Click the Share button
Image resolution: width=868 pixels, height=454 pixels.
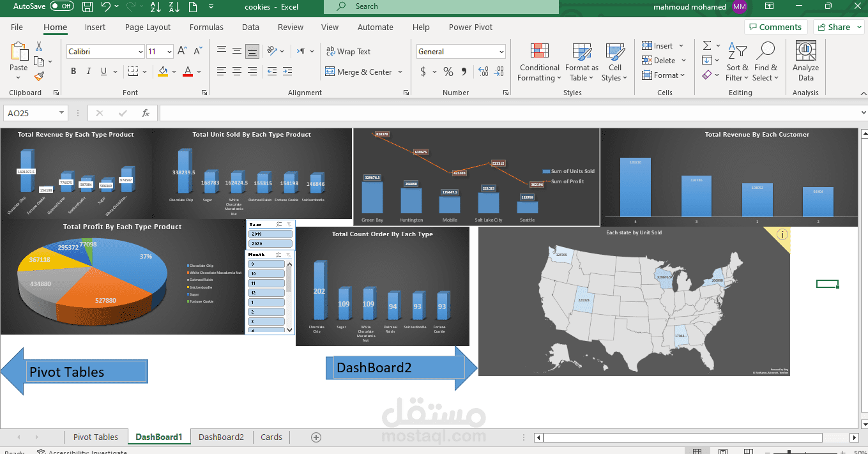(x=837, y=27)
